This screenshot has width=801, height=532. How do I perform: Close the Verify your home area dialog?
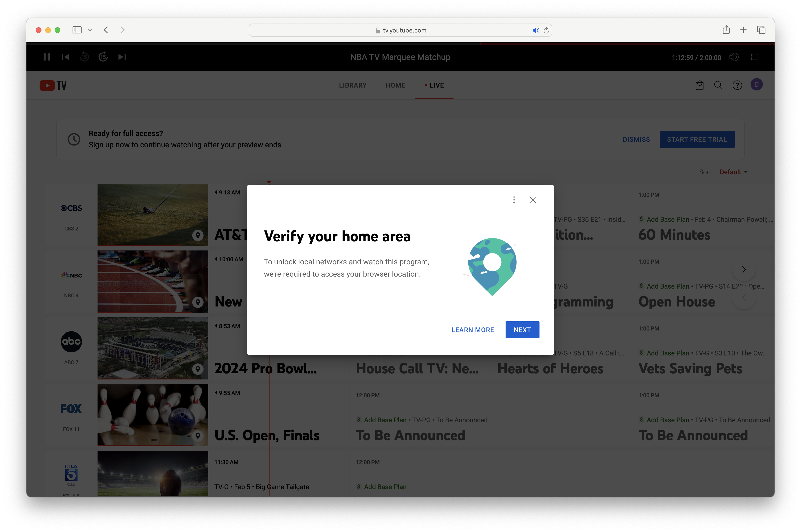tap(533, 200)
